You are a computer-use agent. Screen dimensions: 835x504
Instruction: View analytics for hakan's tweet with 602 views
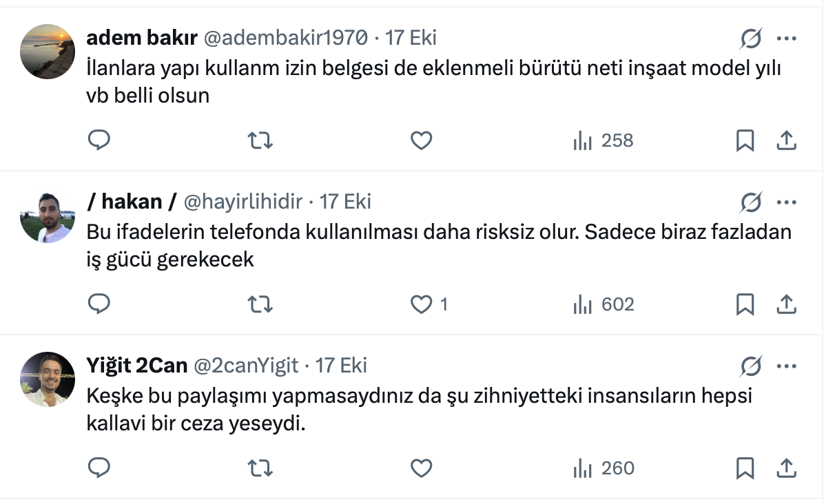coord(604,304)
